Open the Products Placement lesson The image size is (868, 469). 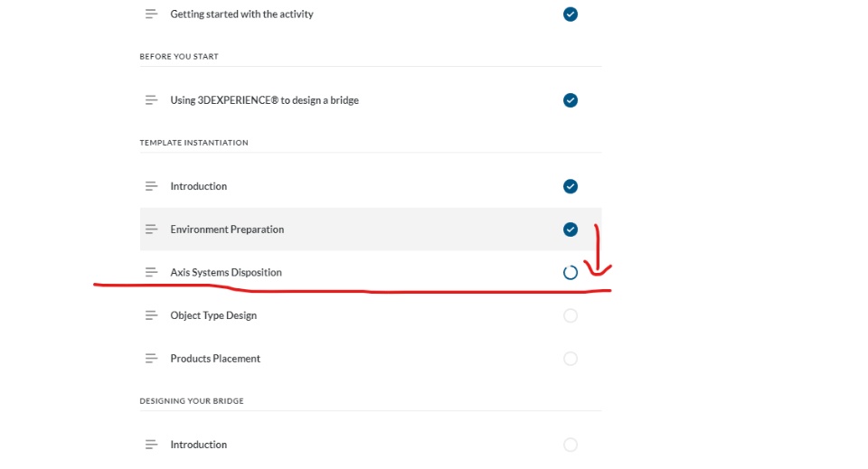click(215, 359)
